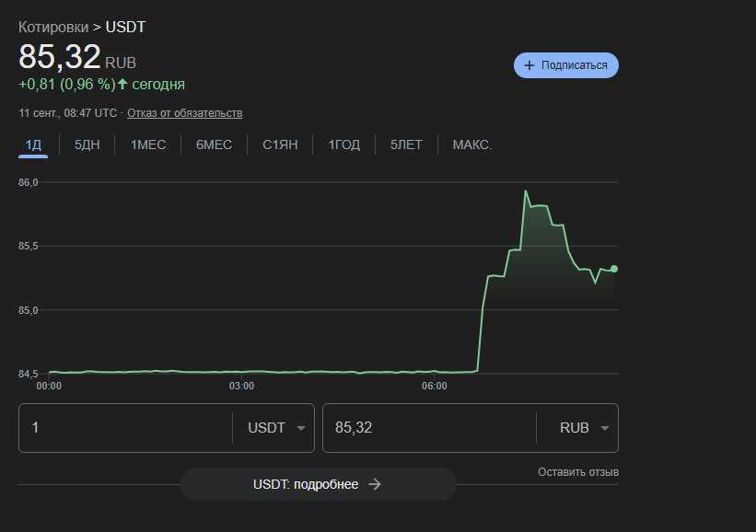Click the green endpoint dot on the chart
This screenshot has height=532, width=756.
[614, 269]
